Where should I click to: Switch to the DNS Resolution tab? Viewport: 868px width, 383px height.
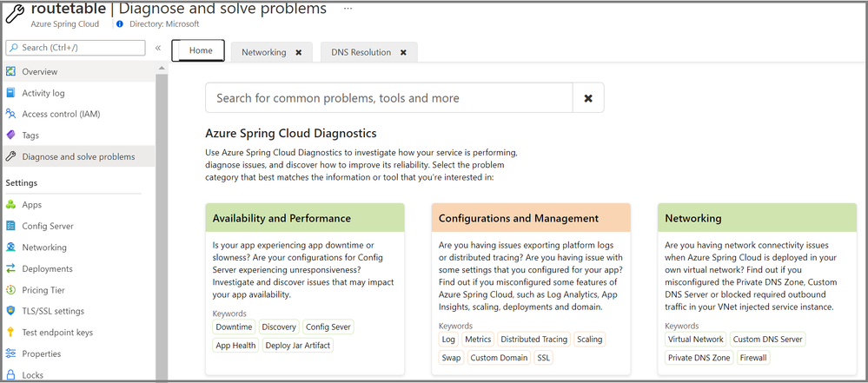(361, 53)
